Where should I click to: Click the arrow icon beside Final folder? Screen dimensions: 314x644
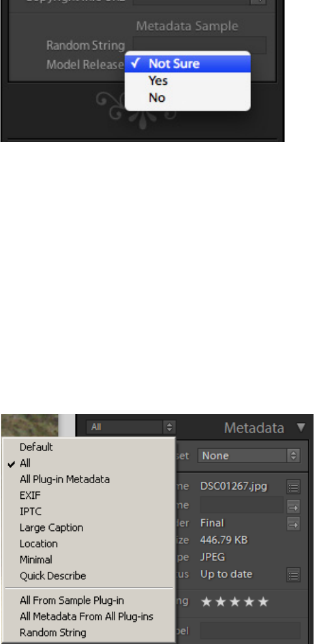point(293,523)
